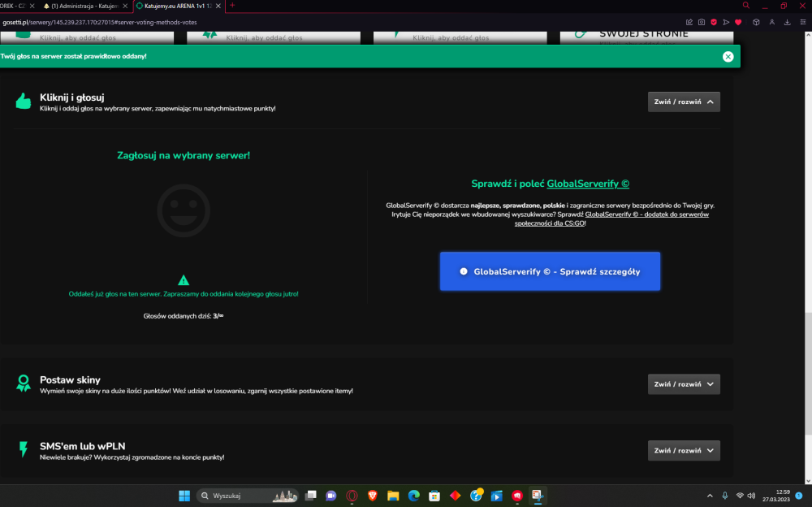Open GlobalServerify Sprawdź szczegóły button
Screen dimensions: 812x507
(550, 271)
